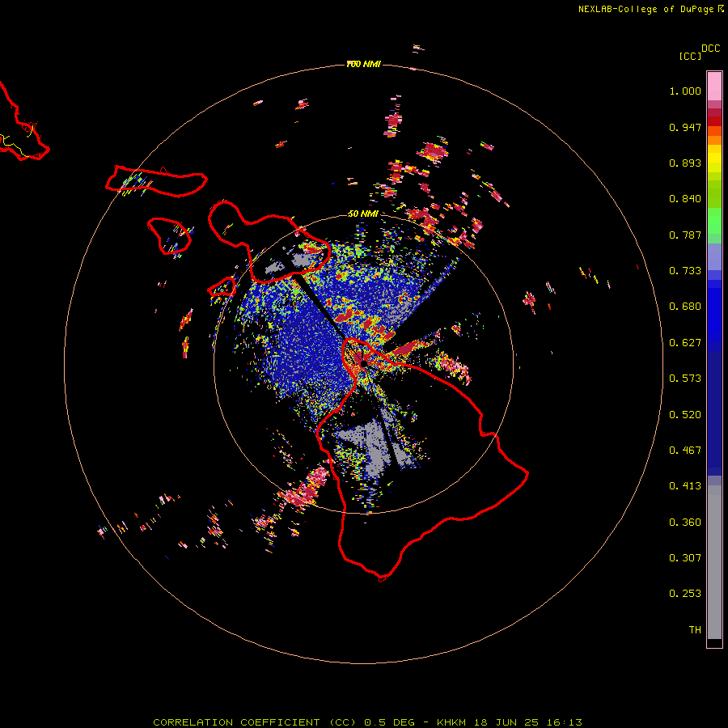
Task: Click the 0.787 scale value
Action: 685,235
